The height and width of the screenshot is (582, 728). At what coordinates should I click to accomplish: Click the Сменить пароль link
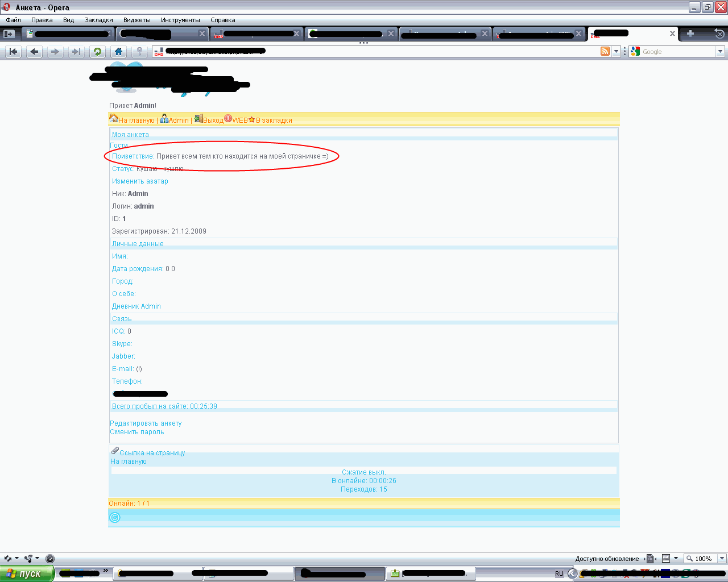[x=137, y=432]
